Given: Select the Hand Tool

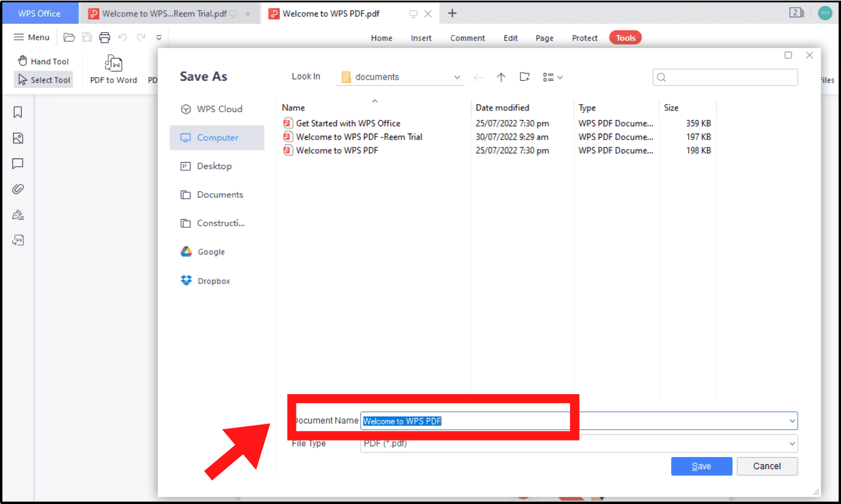Looking at the screenshot, I should [43, 61].
